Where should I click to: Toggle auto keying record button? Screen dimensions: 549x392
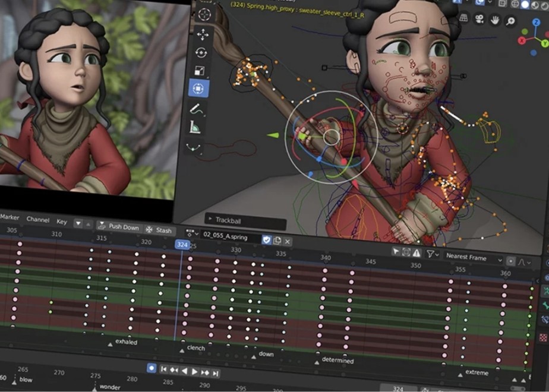coord(152,369)
